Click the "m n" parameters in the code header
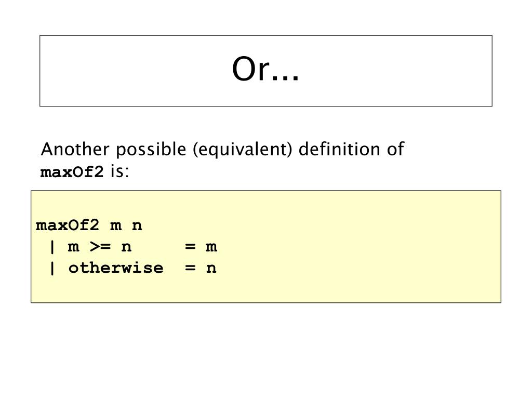The width and height of the screenshot is (532, 399). point(126,226)
